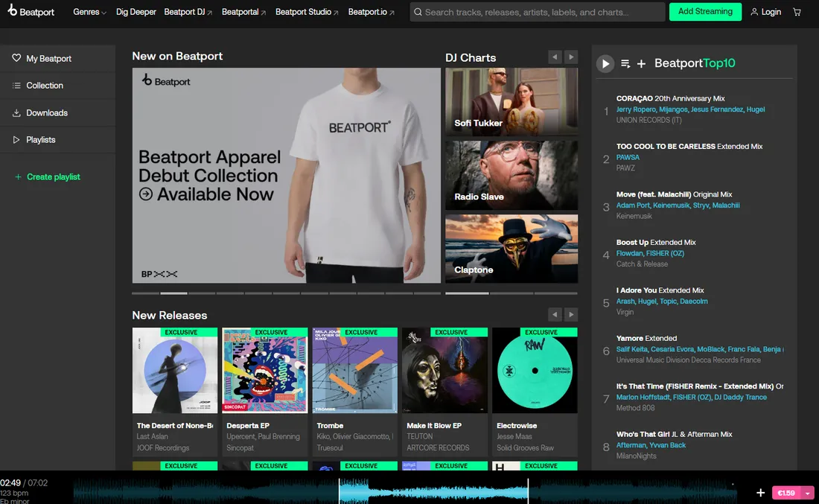Click the DJ Charts previous arrow
Image resolution: width=819 pixels, height=504 pixels.
(555, 57)
